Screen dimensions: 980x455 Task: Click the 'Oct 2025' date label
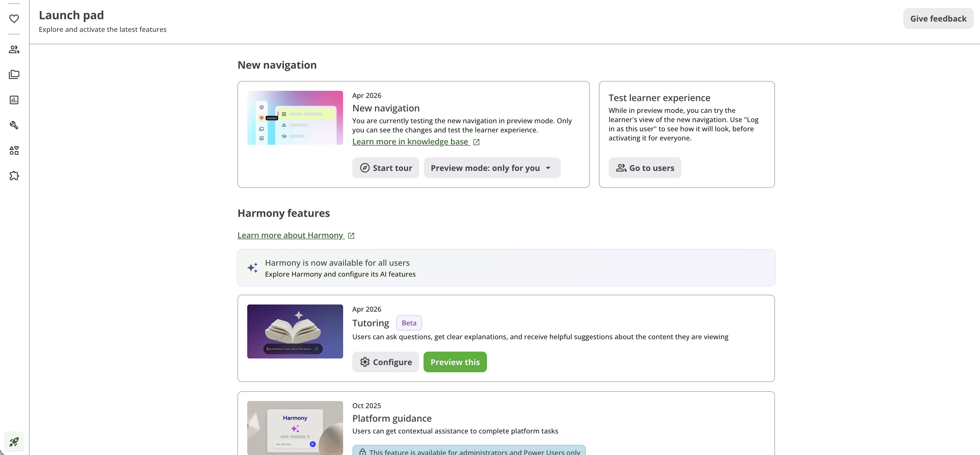point(366,406)
